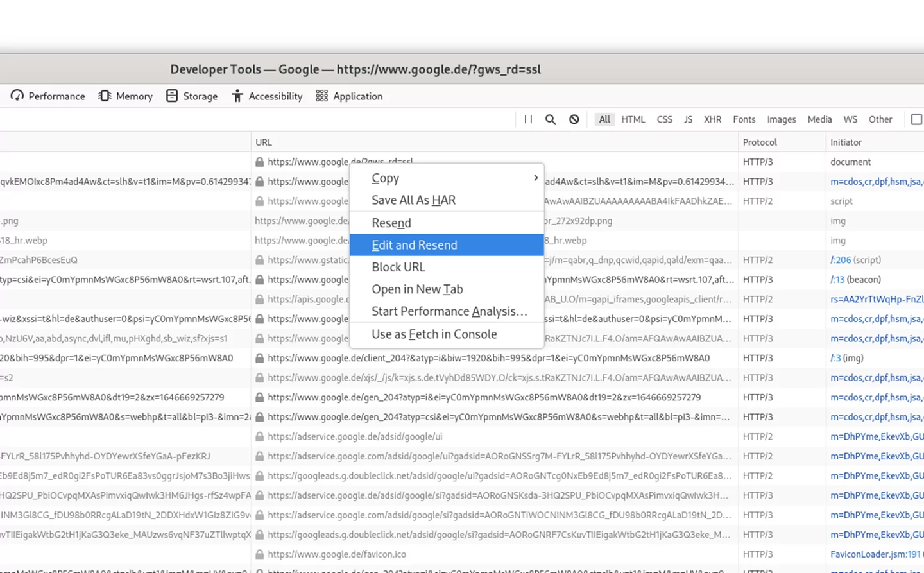Toggle the XHR request filter
Image resolution: width=924 pixels, height=573 pixels.
[713, 119]
